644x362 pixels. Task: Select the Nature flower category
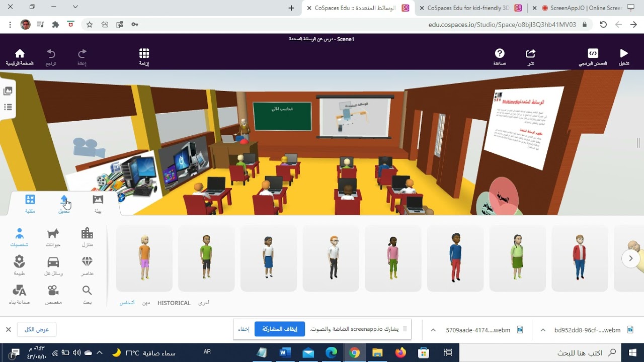19,266
